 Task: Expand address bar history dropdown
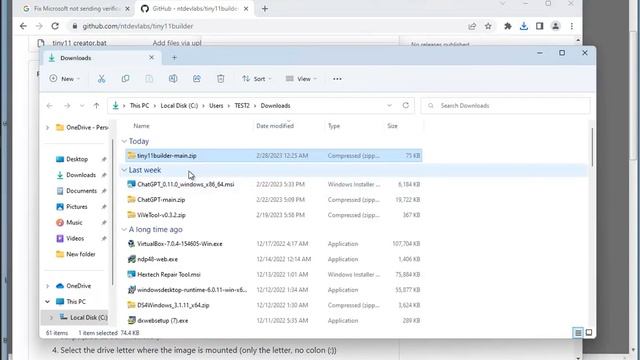389,105
